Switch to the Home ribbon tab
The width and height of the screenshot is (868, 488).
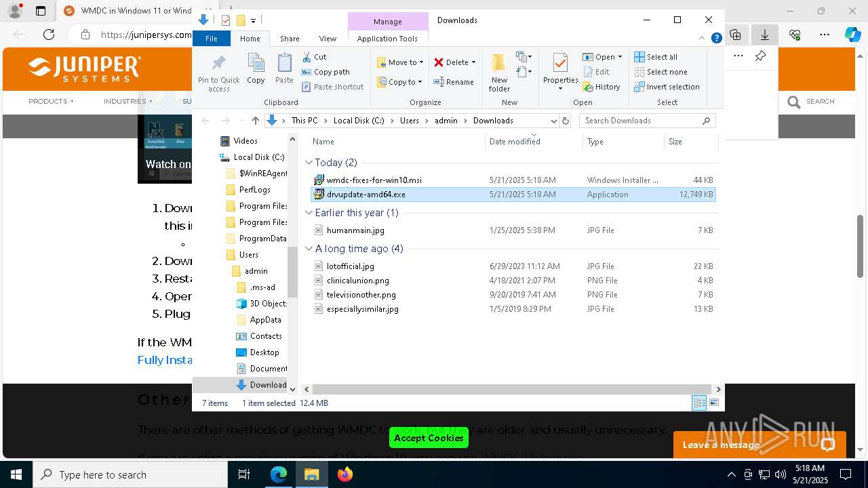[x=250, y=39]
